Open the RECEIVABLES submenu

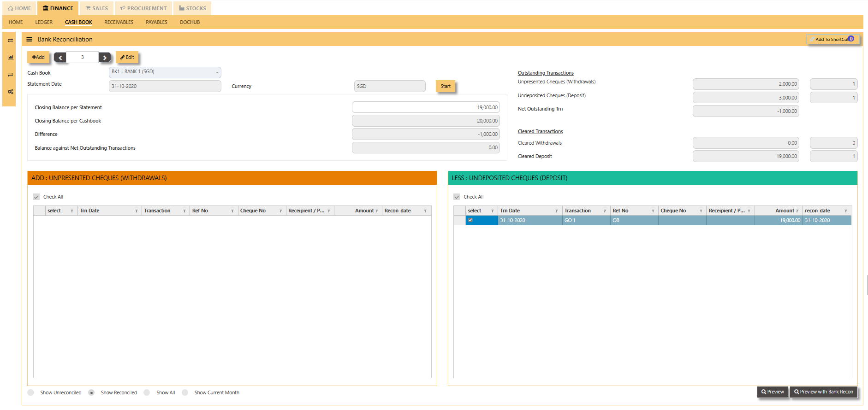[x=119, y=22]
